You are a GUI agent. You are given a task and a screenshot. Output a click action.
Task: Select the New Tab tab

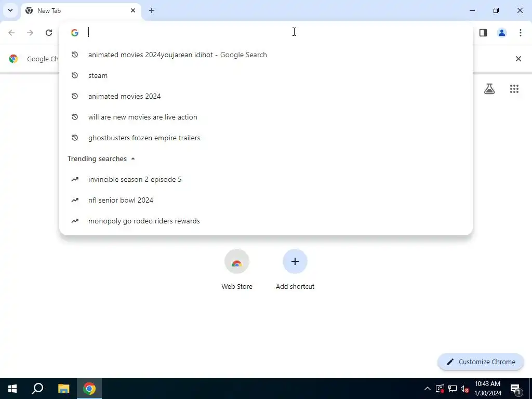point(82,10)
